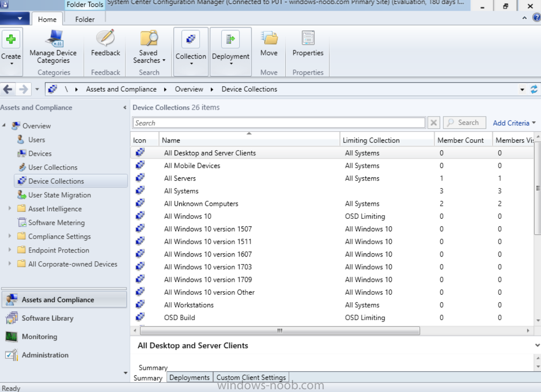Switch to the Home ribbon tab
This screenshot has width=541, height=392.
click(x=47, y=19)
